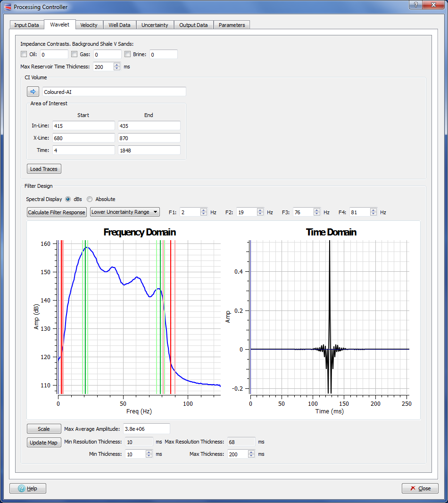448x503 pixels.
Task: Click the Calculate Filter Response button
Action: point(57,212)
